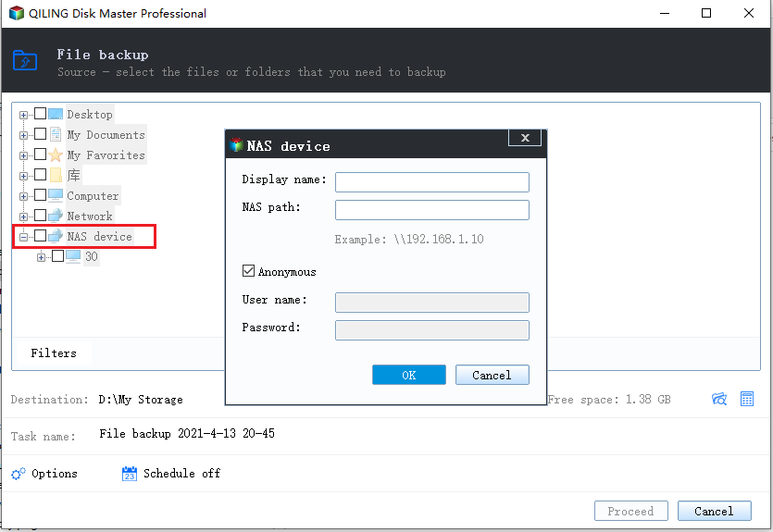Check the 库 library checkbox
This screenshot has width=773, height=532.
(x=41, y=175)
